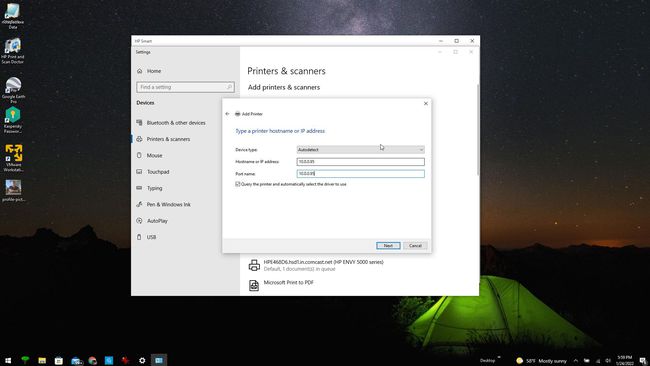The height and width of the screenshot is (366, 650).
Task: Open Google Earth Pro desktop icon
Action: [13, 90]
